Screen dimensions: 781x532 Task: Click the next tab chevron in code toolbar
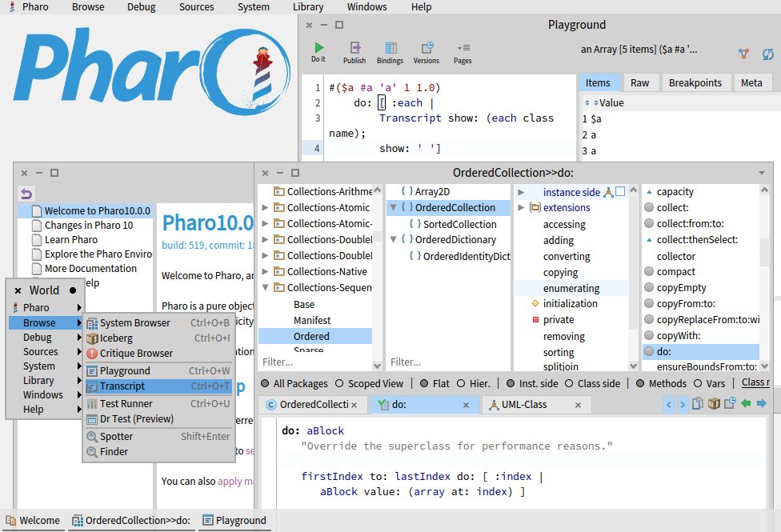[683, 404]
